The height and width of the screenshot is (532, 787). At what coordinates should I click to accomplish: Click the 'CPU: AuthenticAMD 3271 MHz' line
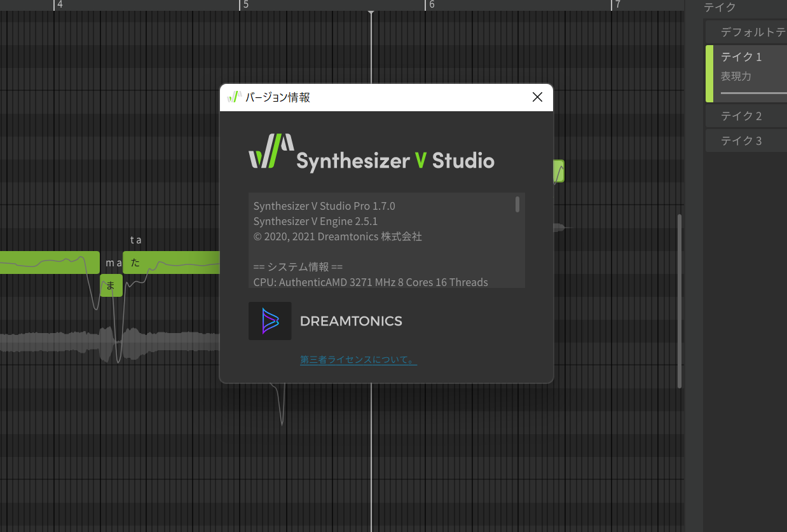click(x=371, y=282)
